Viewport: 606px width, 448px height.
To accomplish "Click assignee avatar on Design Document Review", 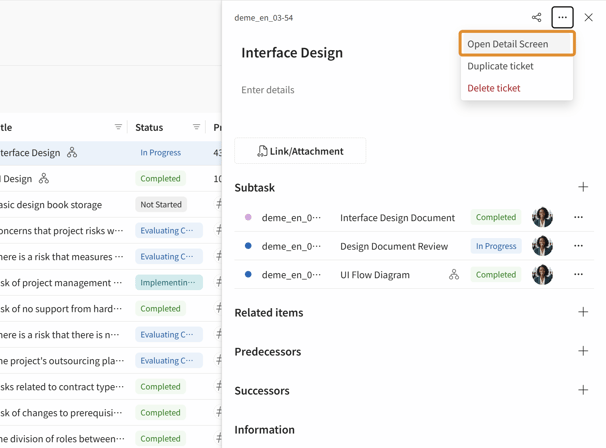I will click(x=542, y=246).
